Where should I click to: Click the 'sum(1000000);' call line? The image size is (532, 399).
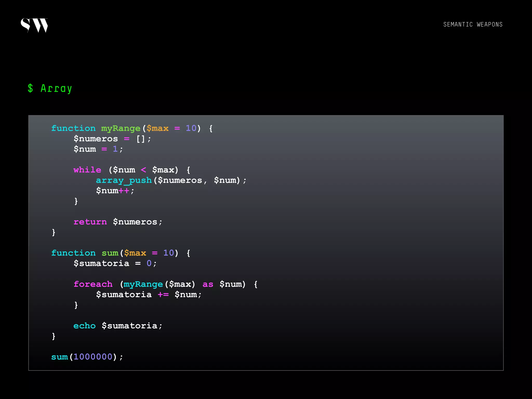point(87,357)
